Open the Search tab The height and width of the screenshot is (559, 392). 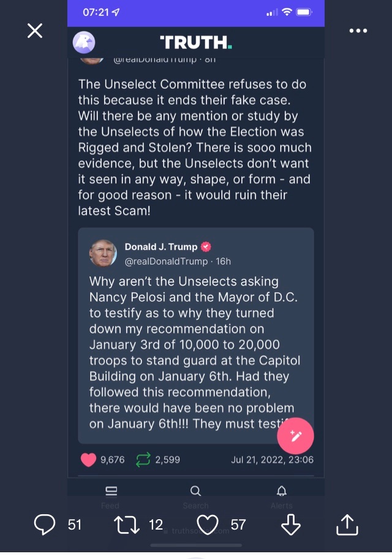[195, 495]
